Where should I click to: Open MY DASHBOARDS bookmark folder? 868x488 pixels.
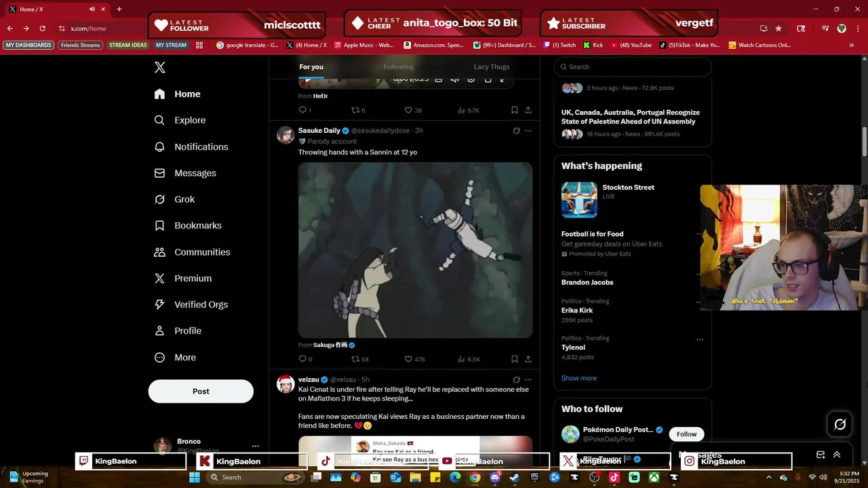pos(28,45)
